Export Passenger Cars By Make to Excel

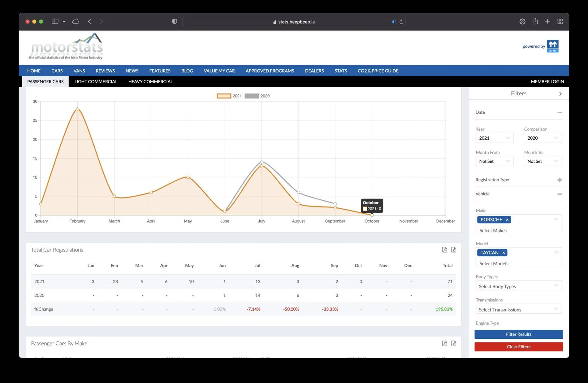[454, 343]
